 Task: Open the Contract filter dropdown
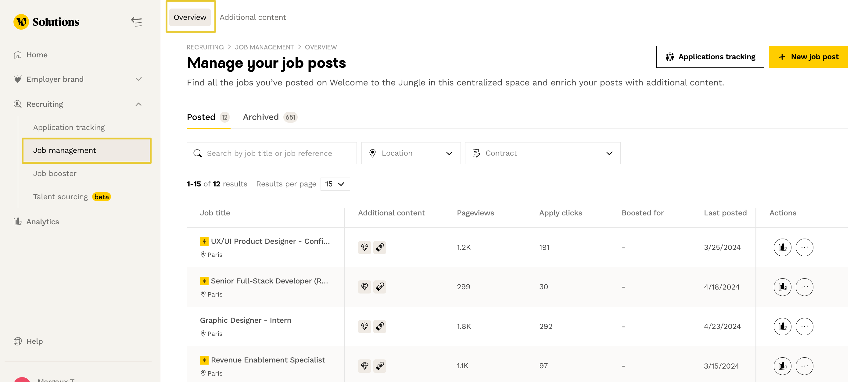click(x=542, y=153)
